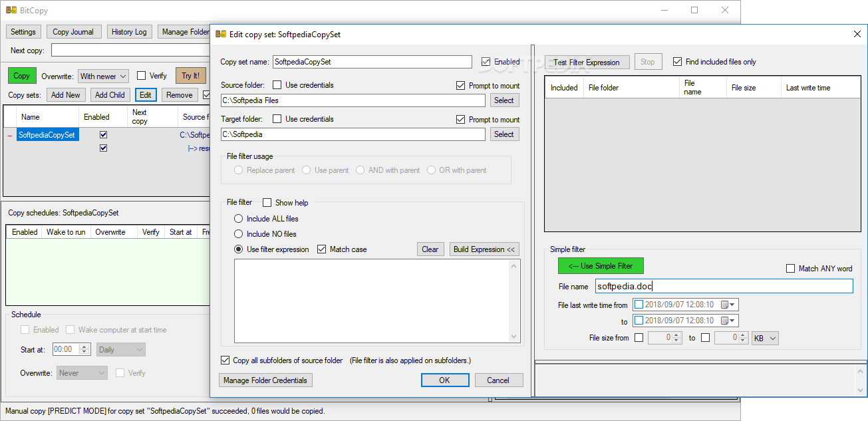
Task: Open the Copy Journal
Action: pos(74,32)
